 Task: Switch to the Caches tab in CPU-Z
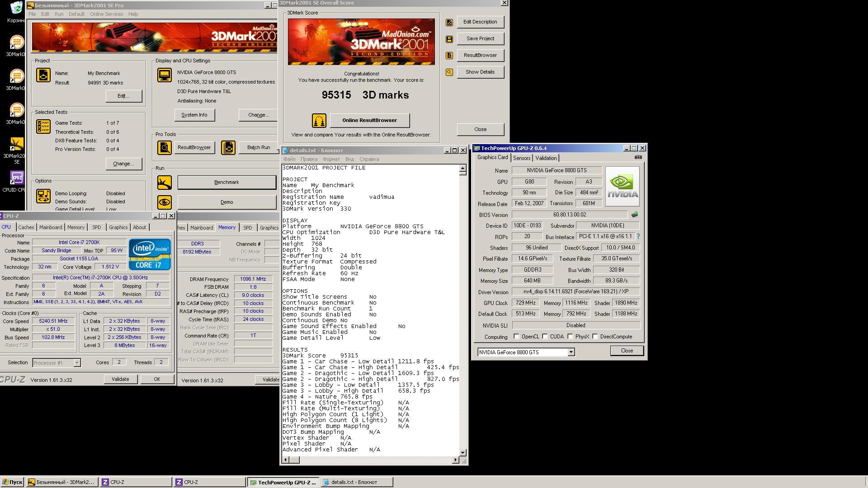pos(26,227)
